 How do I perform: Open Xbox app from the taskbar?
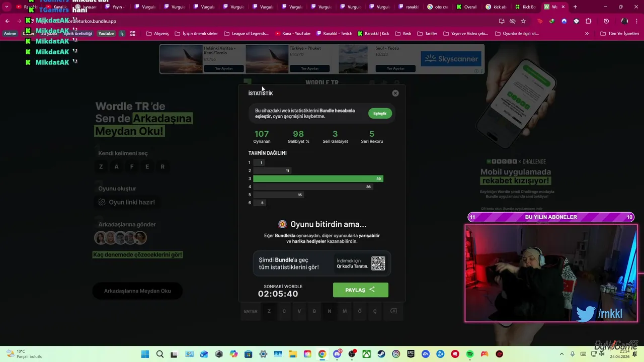pyautogui.click(x=367, y=354)
